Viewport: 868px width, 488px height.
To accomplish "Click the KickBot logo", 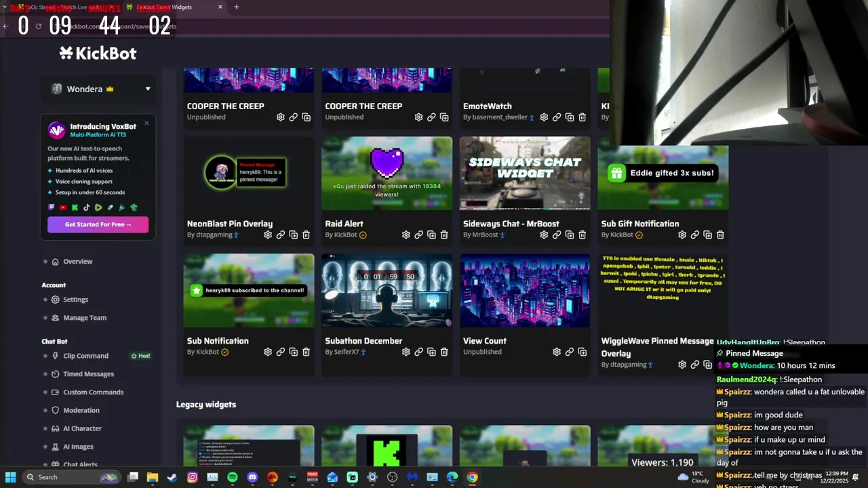I will pyautogui.click(x=98, y=53).
